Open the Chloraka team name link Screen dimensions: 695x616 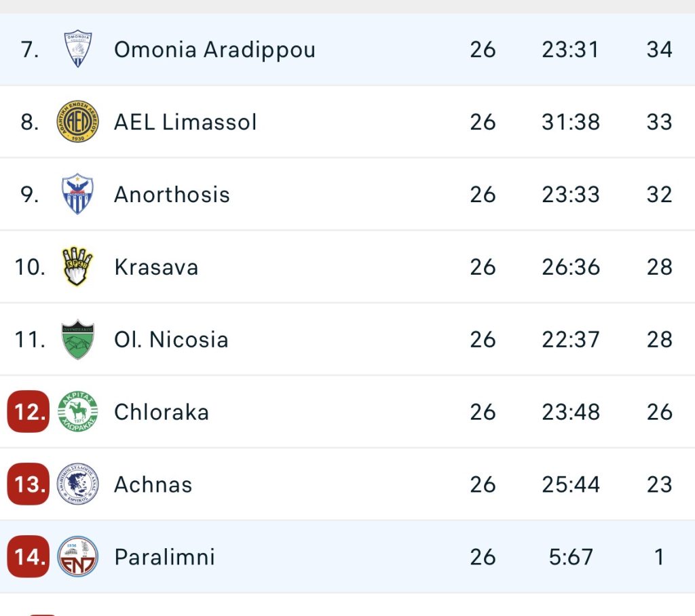pos(162,412)
